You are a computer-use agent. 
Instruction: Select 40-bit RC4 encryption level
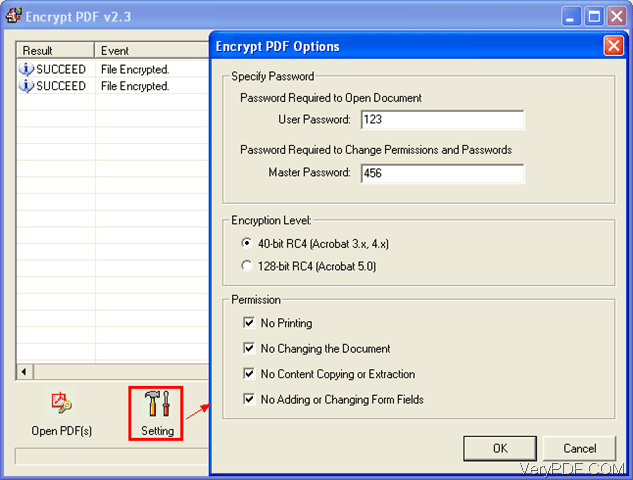[x=247, y=243]
